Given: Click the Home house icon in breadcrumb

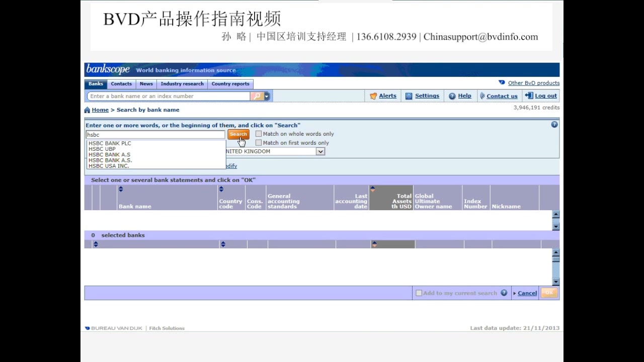Looking at the screenshot, I should 87,110.
